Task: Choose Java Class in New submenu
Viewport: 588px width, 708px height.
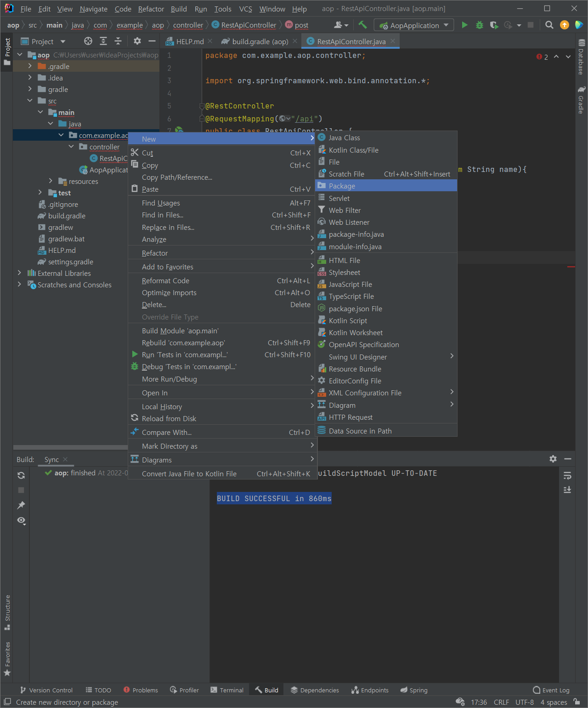Action: 386,137
